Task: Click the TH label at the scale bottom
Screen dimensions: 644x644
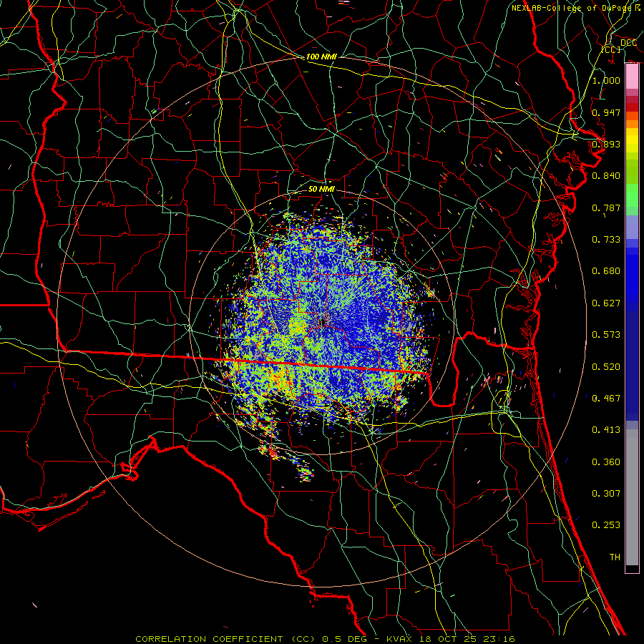Action: (615, 557)
